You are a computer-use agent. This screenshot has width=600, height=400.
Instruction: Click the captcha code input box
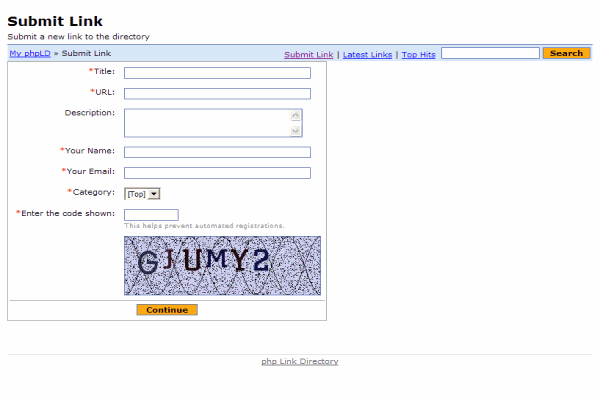click(151, 215)
